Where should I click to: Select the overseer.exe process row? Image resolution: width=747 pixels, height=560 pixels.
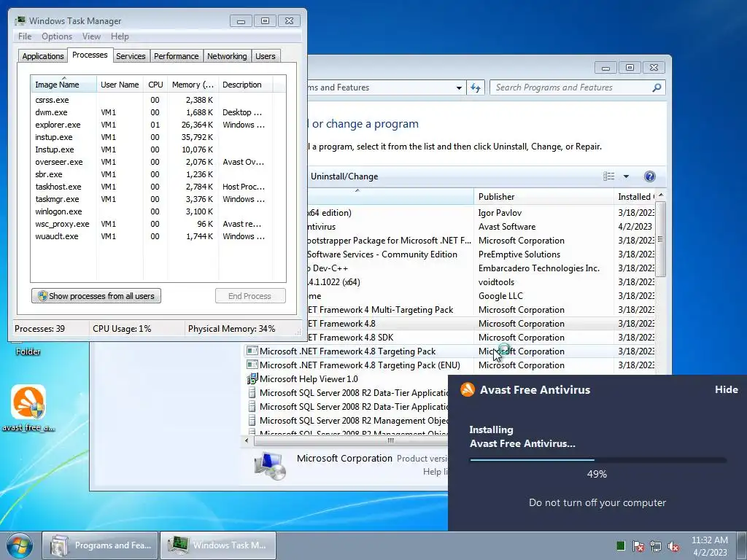pos(152,162)
